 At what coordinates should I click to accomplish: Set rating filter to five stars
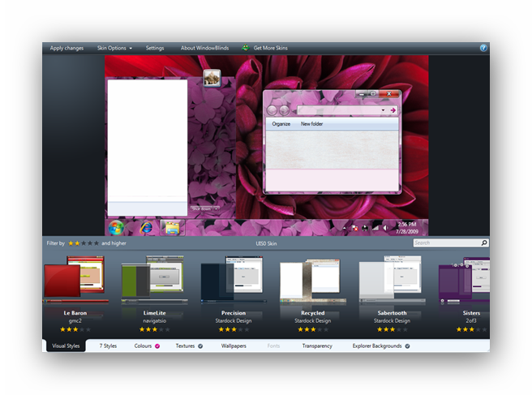pyautogui.click(x=97, y=243)
